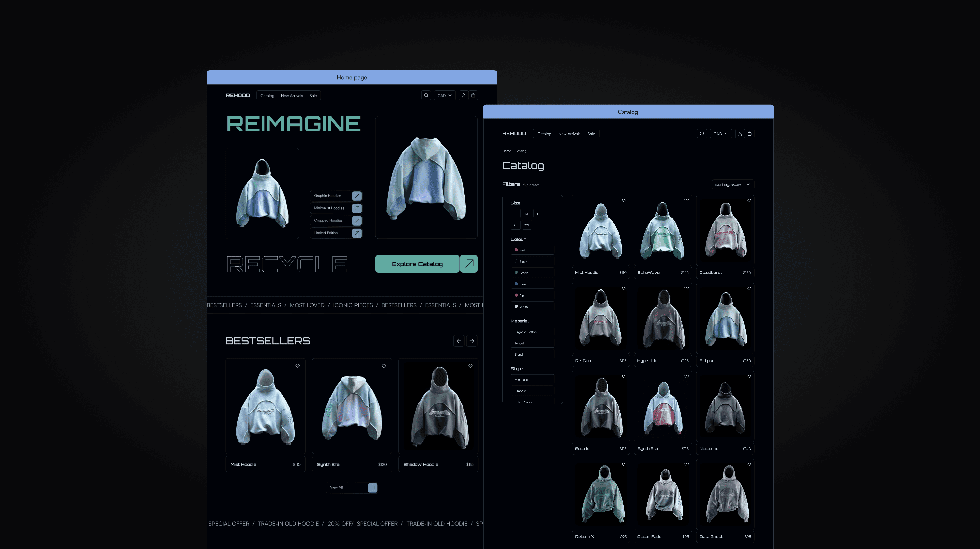The height and width of the screenshot is (549, 980).
Task: Select size M filter
Action: pyautogui.click(x=526, y=214)
